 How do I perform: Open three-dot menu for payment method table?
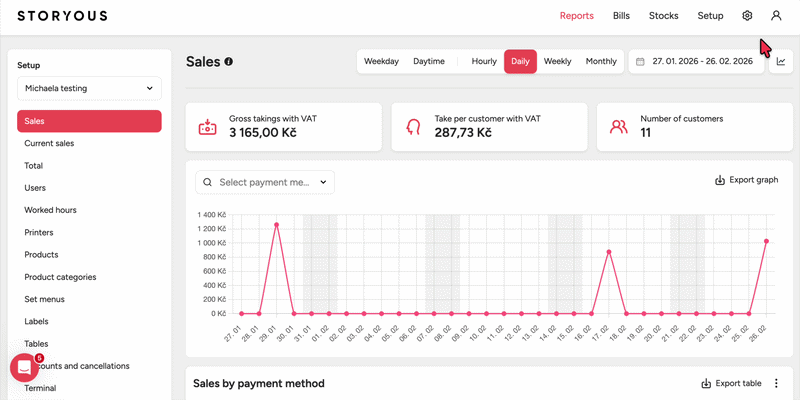click(x=776, y=383)
